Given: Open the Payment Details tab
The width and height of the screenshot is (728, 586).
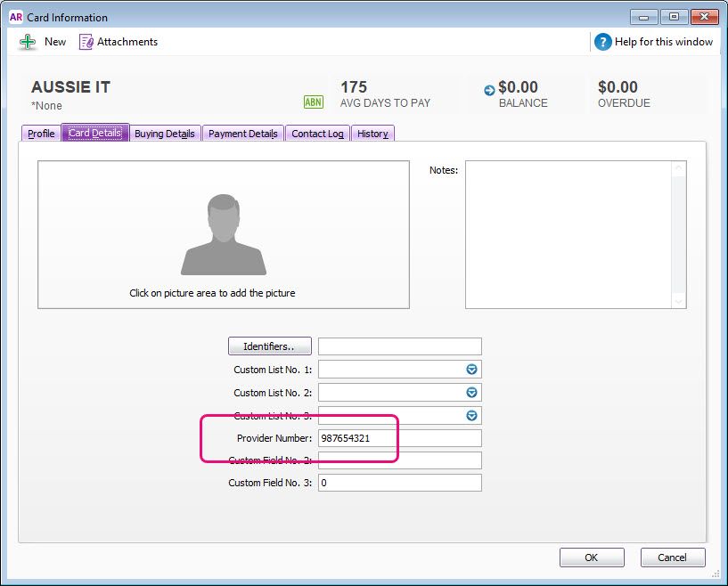Looking at the screenshot, I should 242,134.
